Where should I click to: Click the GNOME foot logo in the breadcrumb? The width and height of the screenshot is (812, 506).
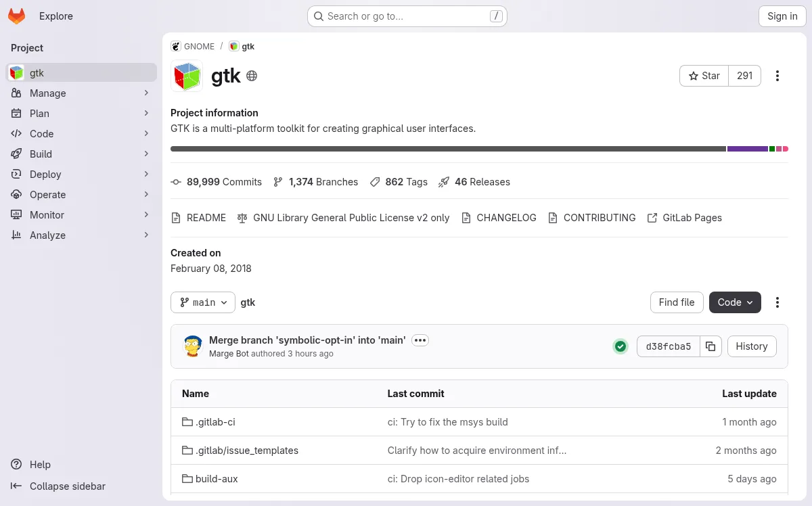tap(176, 47)
